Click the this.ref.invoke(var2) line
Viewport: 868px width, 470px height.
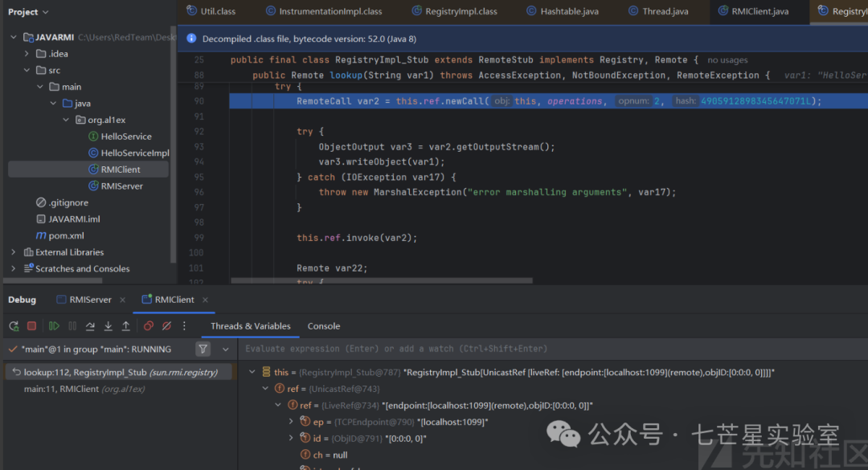pyautogui.click(x=357, y=238)
